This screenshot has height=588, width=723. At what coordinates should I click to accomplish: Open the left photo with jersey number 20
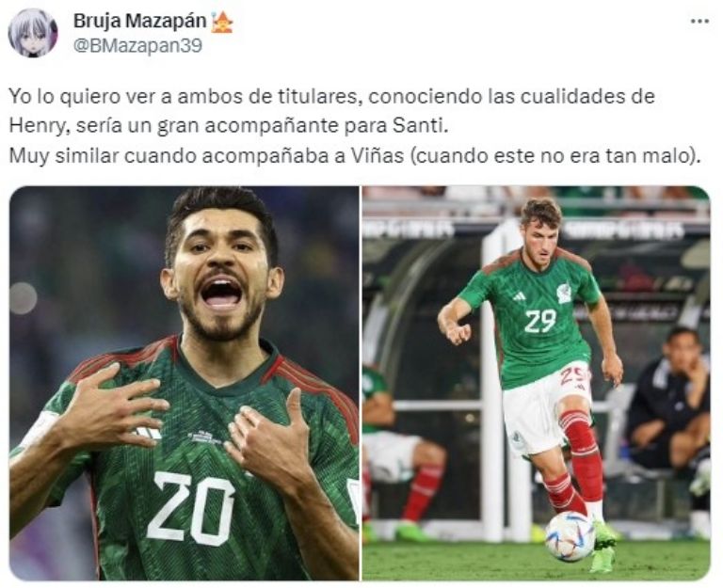184,383
